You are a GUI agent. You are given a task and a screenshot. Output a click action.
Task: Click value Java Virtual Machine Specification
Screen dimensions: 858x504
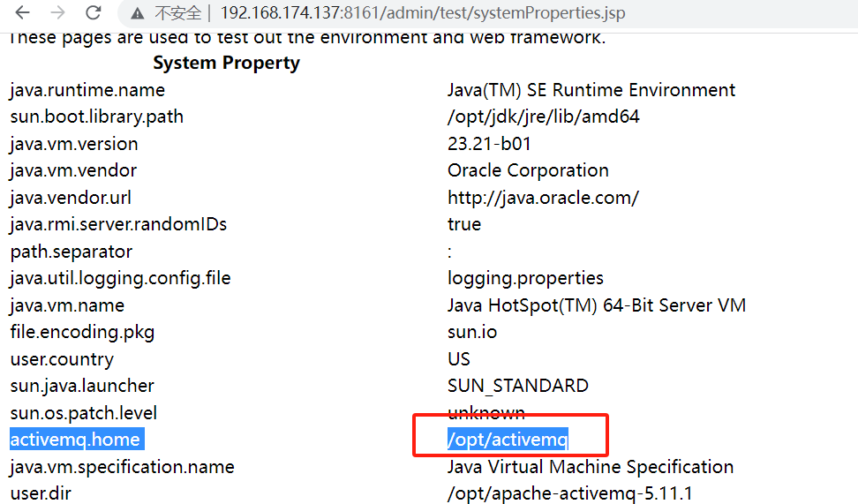tap(591, 467)
